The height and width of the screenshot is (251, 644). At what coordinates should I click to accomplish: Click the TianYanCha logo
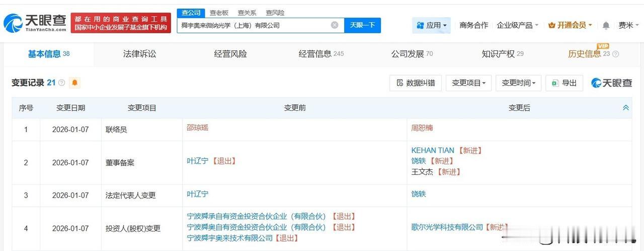point(35,22)
